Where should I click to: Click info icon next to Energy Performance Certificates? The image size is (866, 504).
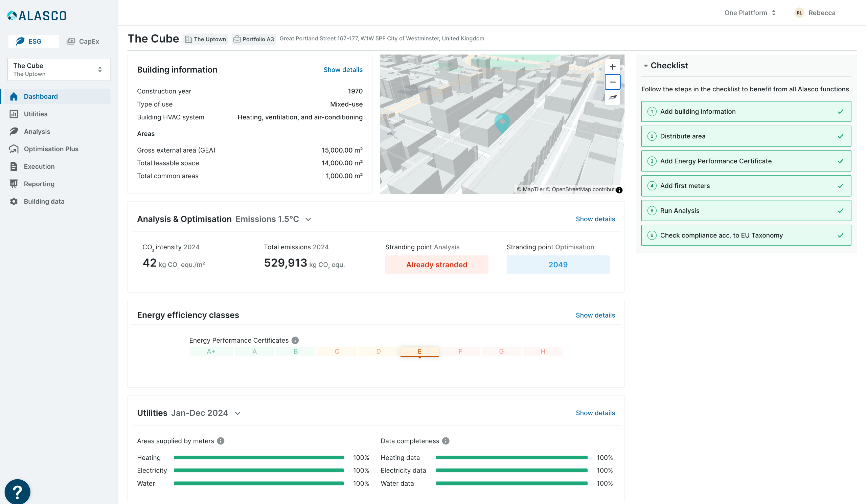point(295,340)
